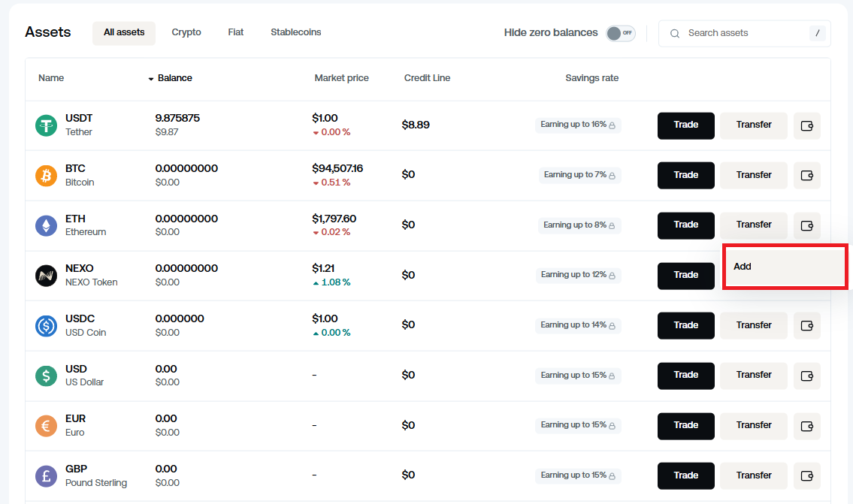Screen dimensions: 853x504
Task: Sort assets by the Balance column
Action: tap(171, 78)
